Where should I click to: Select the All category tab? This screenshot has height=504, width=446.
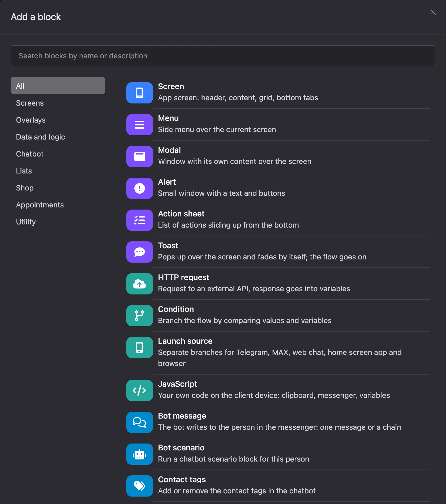[58, 85]
